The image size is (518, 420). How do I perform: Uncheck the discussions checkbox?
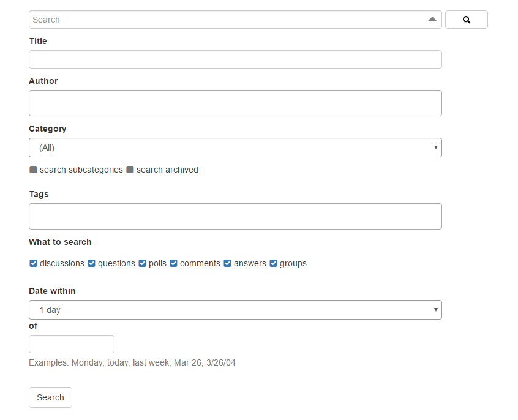(x=33, y=263)
